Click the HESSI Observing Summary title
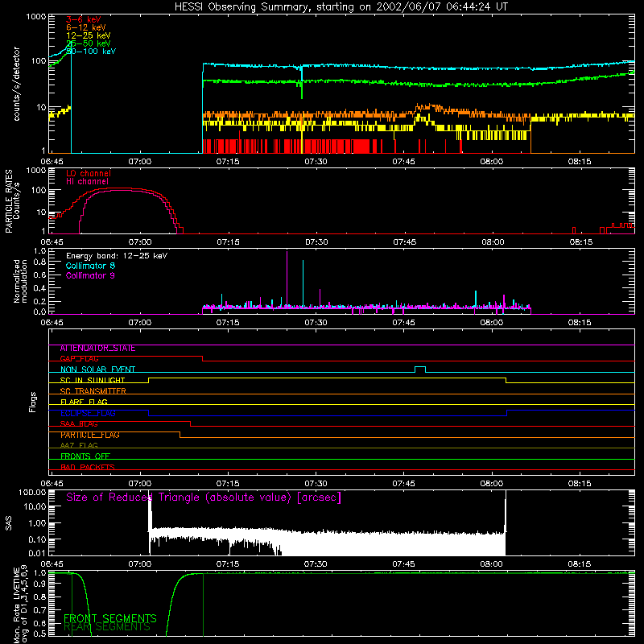 coord(341,6)
